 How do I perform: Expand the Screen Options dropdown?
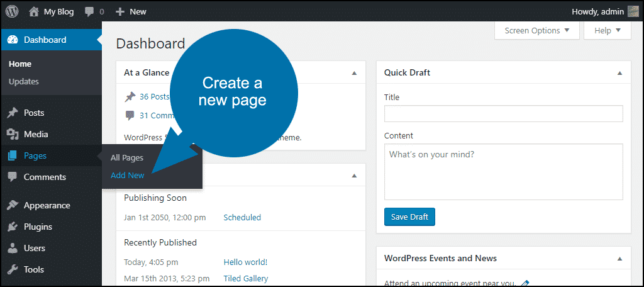(537, 30)
